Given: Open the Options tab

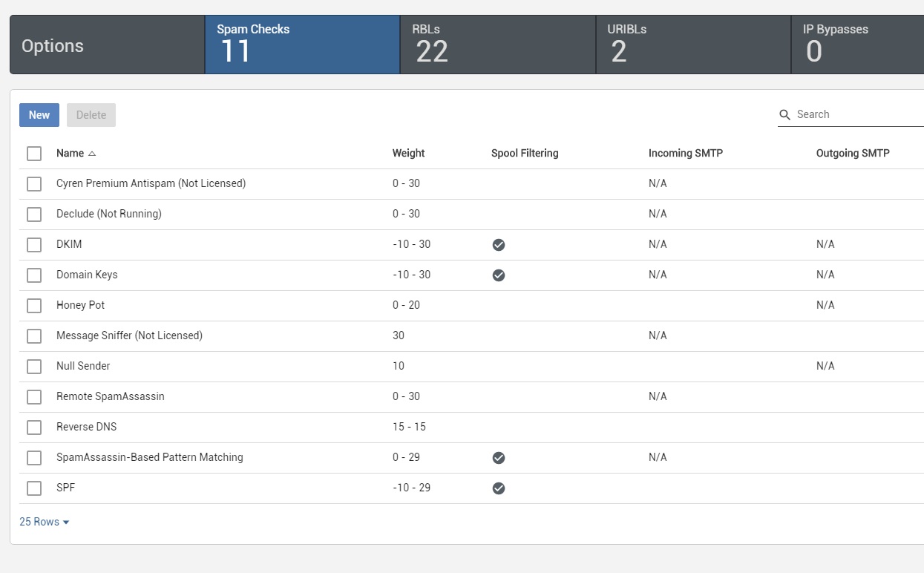Looking at the screenshot, I should (x=107, y=45).
